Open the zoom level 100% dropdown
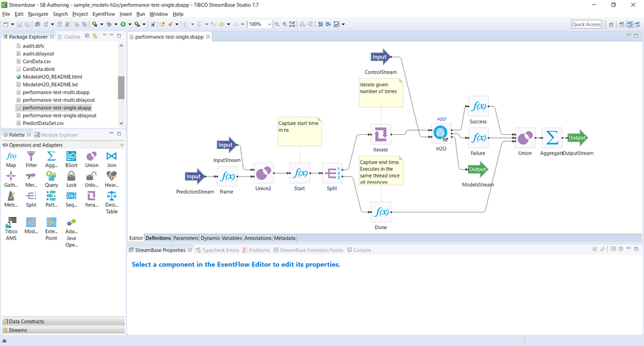The height and width of the screenshot is (346, 644). point(270,24)
